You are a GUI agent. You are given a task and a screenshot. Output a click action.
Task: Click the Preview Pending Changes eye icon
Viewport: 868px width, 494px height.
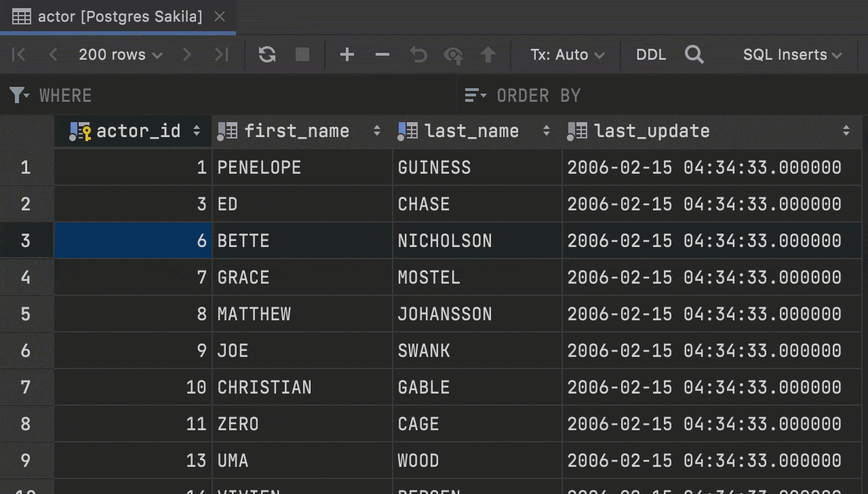click(453, 55)
